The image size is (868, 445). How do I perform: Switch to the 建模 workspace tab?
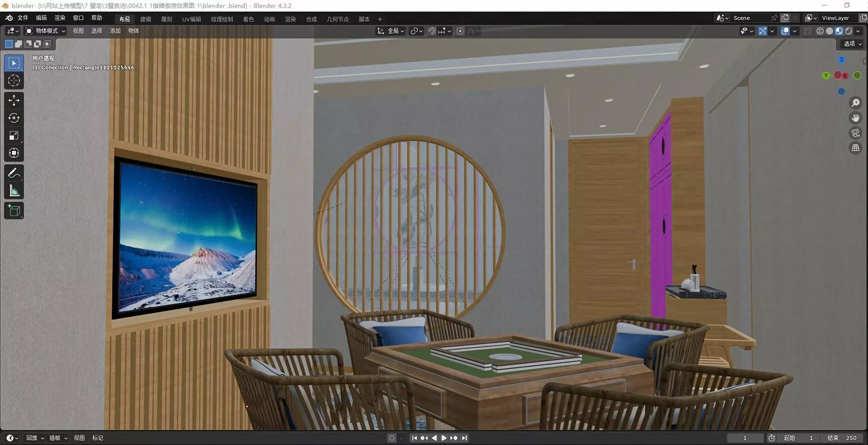tap(146, 19)
